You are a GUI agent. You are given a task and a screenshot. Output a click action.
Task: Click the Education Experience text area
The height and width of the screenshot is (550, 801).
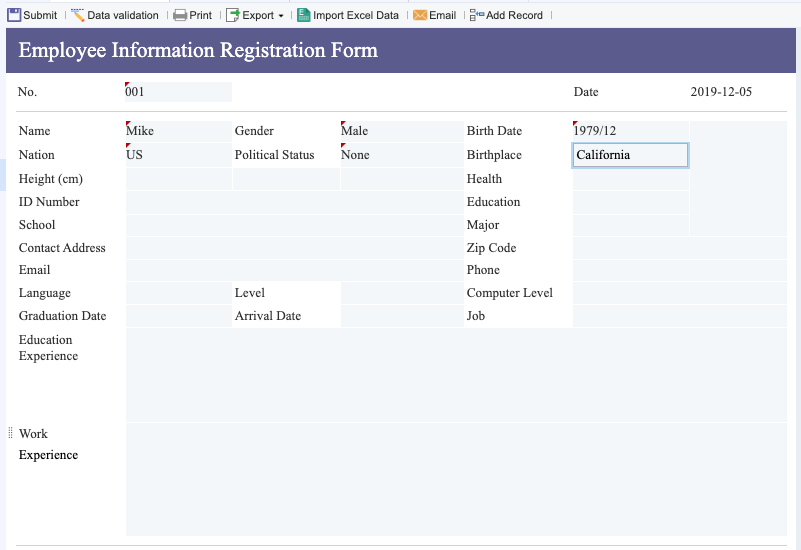pyautogui.click(x=456, y=375)
